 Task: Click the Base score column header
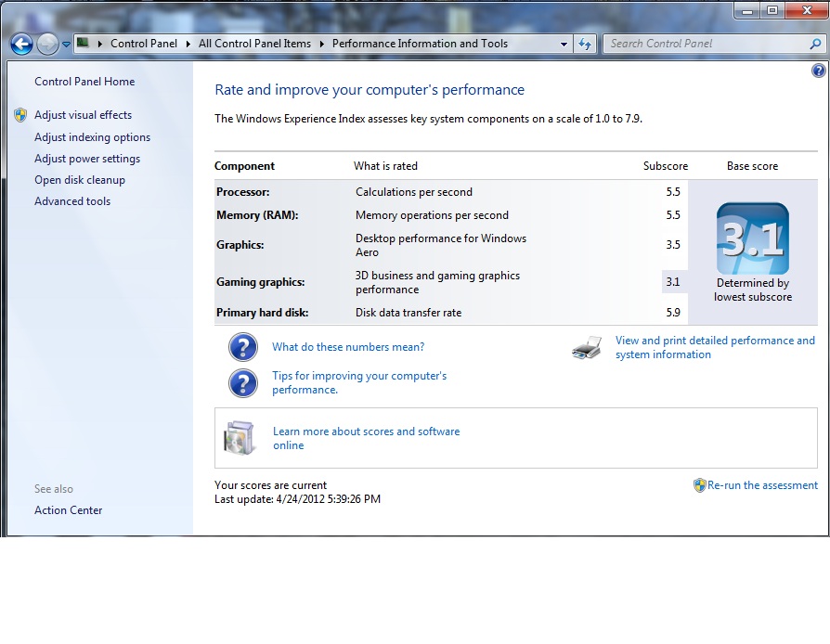[x=752, y=166]
